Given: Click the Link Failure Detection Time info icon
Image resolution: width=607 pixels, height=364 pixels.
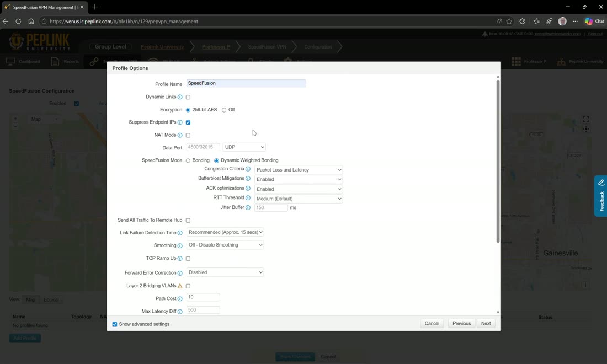Looking at the screenshot, I should click(x=180, y=233).
